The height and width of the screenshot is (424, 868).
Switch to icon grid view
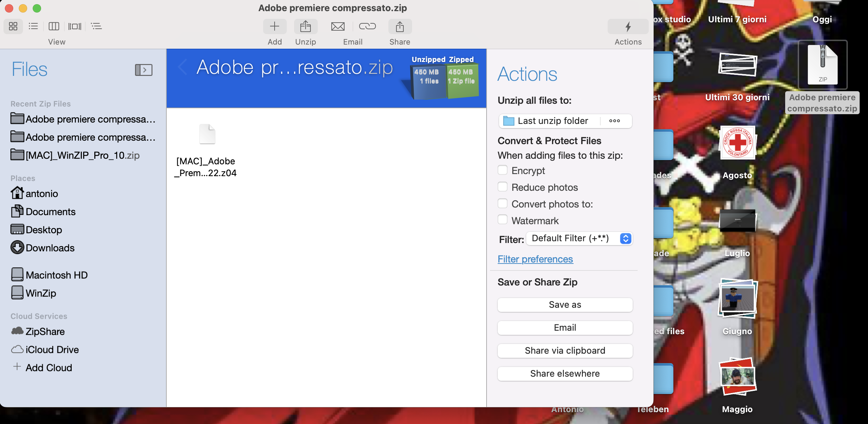[x=13, y=26]
